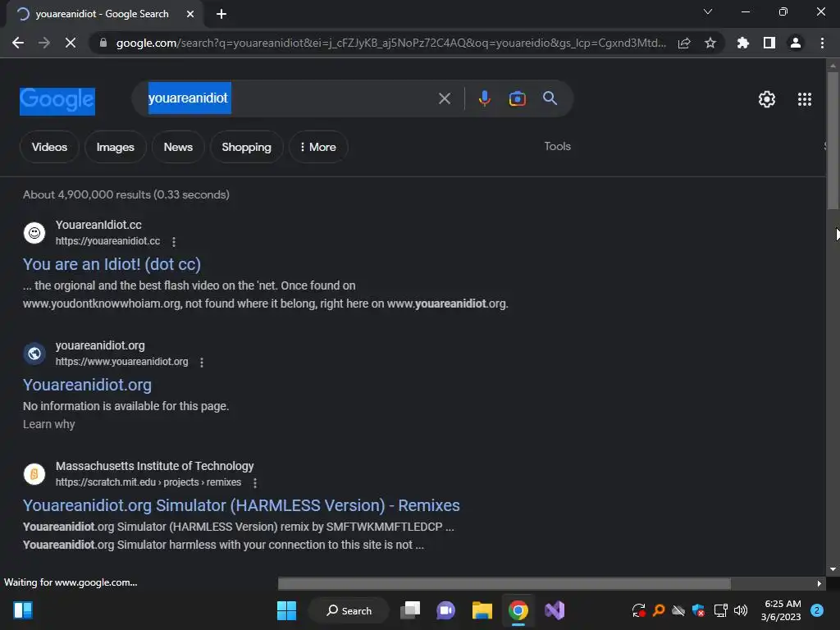Image resolution: width=840 pixels, height=630 pixels.
Task: Click the vertical page scrollbar thumb
Action: tap(833, 140)
